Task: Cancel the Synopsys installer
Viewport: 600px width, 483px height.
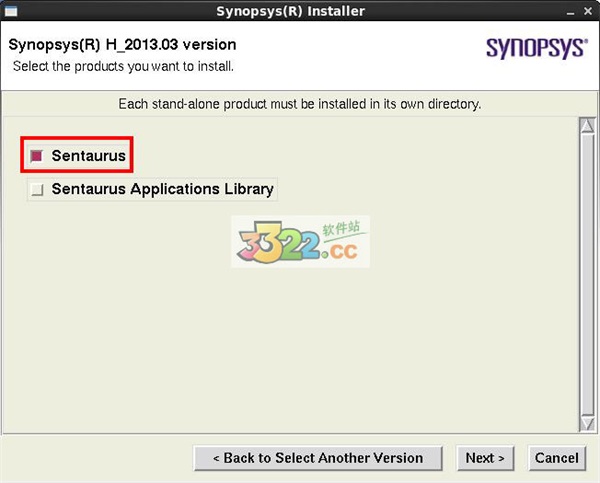Action: coord(557,458)
